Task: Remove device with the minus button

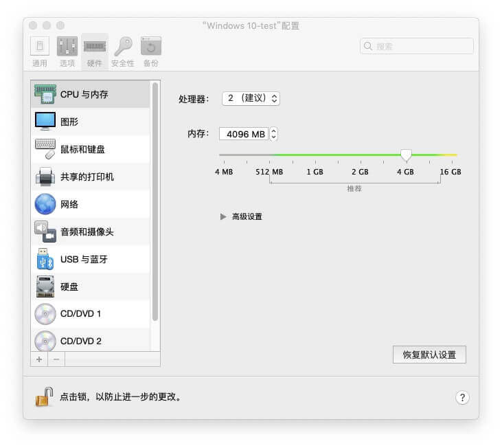Action: 56,359
